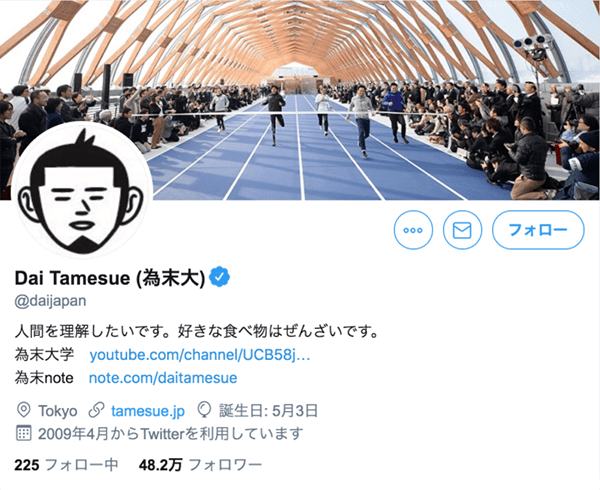The height and width of the screenshot is (490, 600).
Task: Click the Tokyo location text
Action: [58, 411]
